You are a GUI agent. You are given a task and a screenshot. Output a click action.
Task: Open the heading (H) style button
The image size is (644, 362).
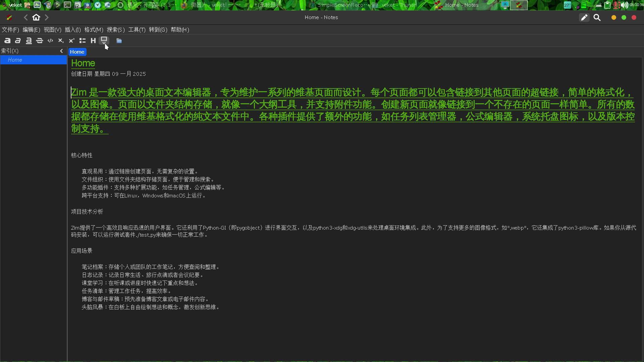pyautogui.click(x=93, y=41)
